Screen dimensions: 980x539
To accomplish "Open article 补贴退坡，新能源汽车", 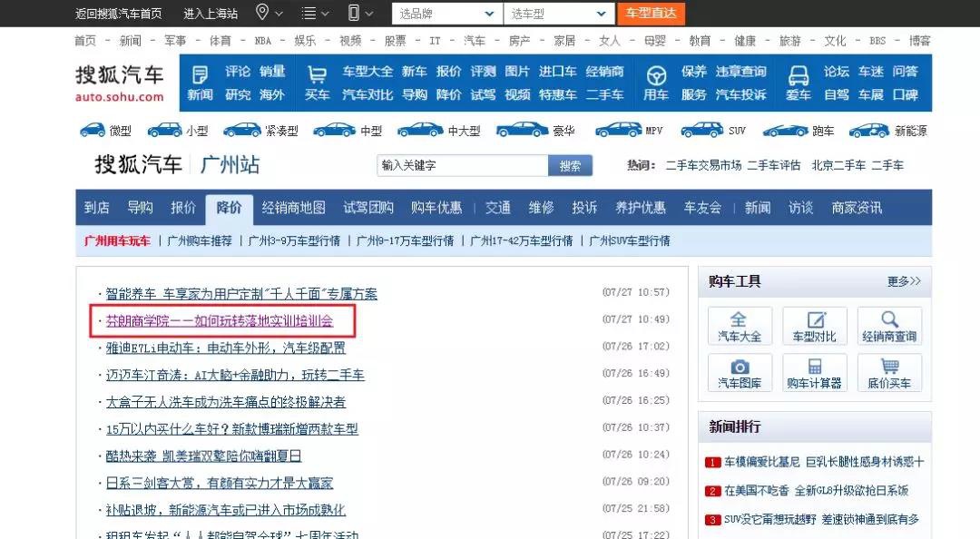I will coord(226,510).
